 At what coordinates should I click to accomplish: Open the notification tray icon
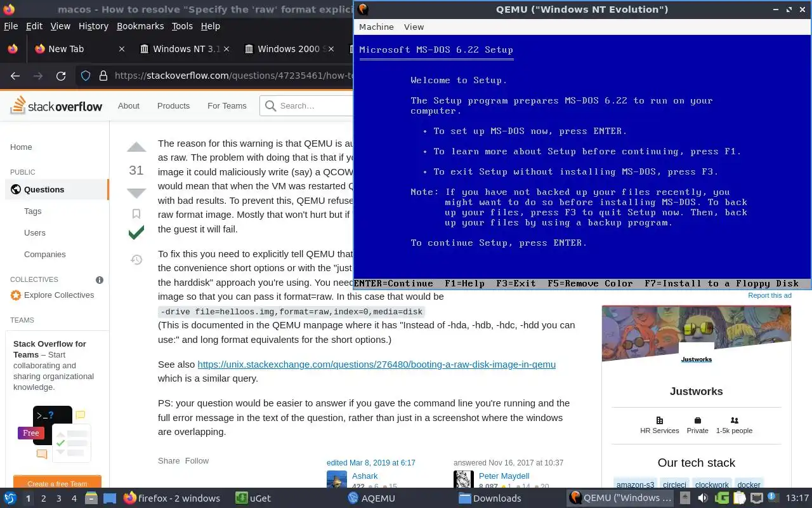coord(773,498)
